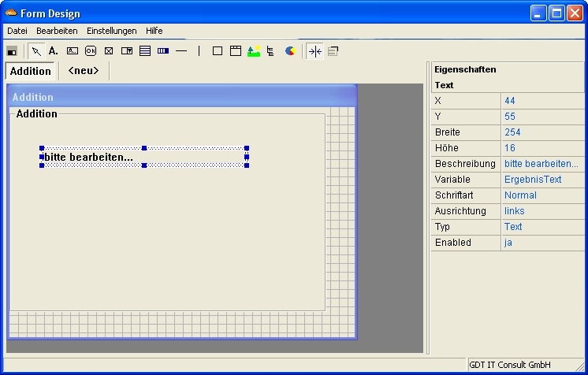The height and width of the screenshot is (375, 588).
Task: Select the 'bitte bearbeiten...' text element
Action: 88,158
